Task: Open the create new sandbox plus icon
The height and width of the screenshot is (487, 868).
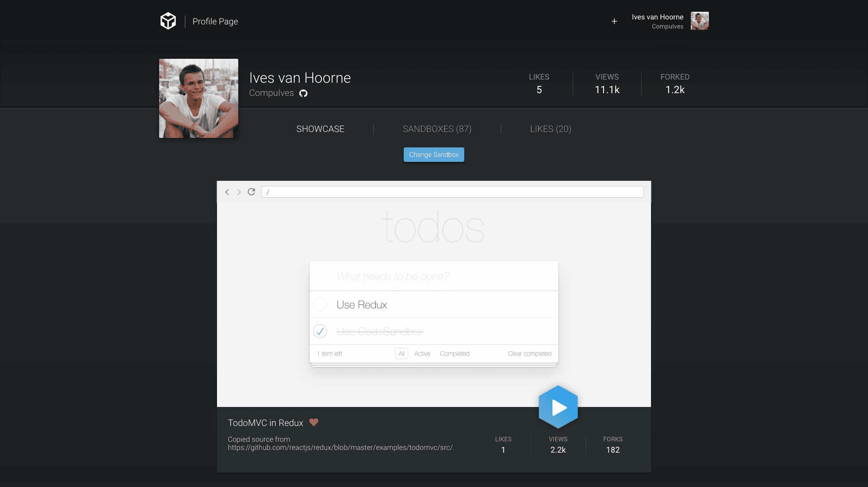Action: pyautogui.click(x=614, y=21)
